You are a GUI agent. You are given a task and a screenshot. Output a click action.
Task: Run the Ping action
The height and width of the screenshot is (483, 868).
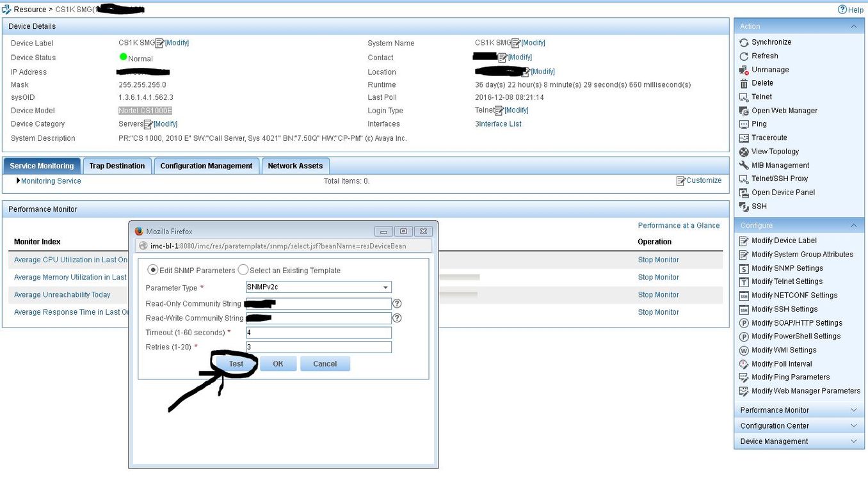[x=759, y=124]
